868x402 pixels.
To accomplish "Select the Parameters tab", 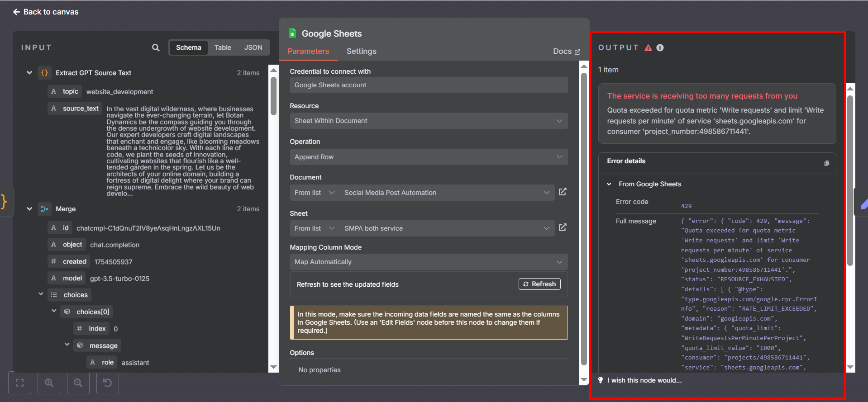I will coord(308,51).
